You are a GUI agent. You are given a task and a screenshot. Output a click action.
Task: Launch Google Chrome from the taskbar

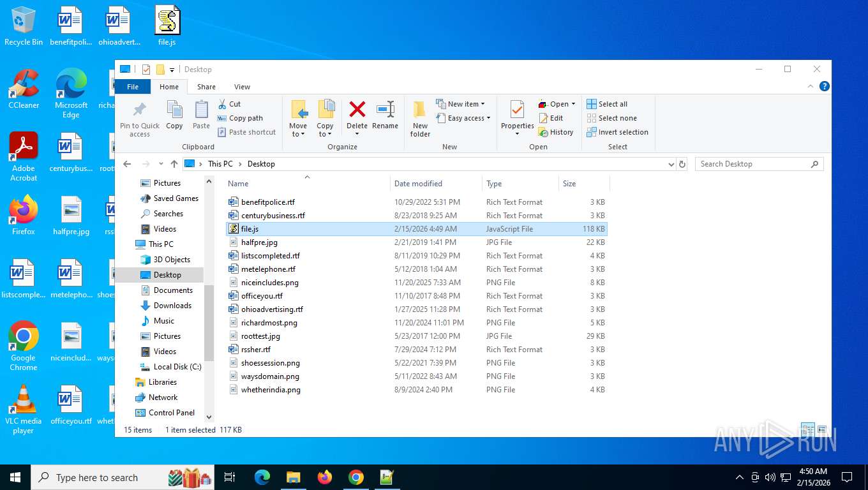[x=356, y=477]
